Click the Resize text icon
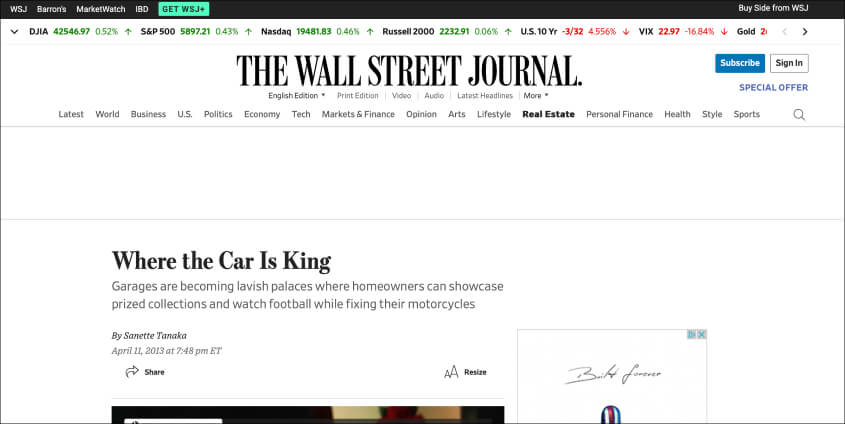The width and height of the screenshot is (845, 424). (451, 372)
